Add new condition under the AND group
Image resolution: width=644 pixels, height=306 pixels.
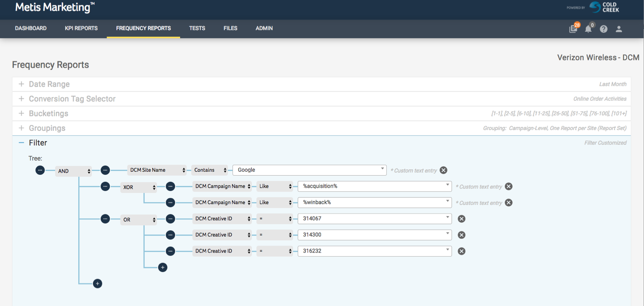coord(97,283)
